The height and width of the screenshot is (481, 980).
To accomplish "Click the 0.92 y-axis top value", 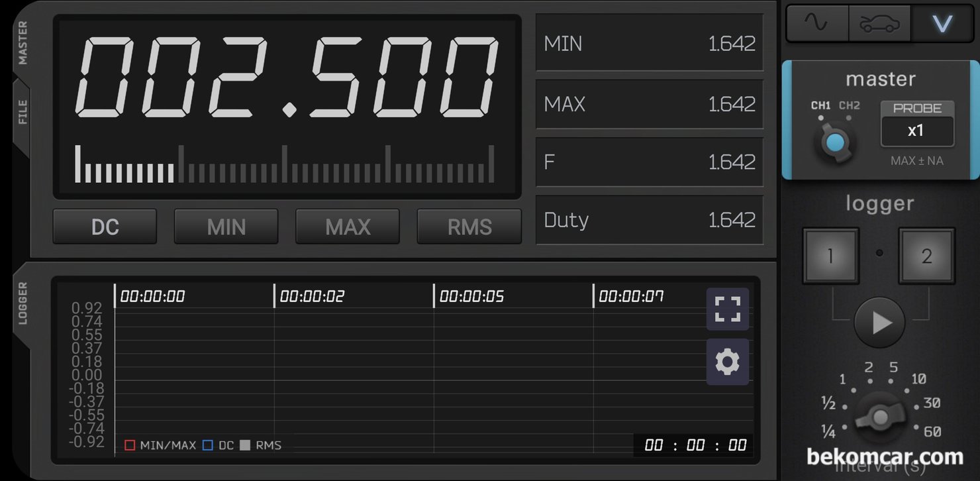I will click(87, 308).
